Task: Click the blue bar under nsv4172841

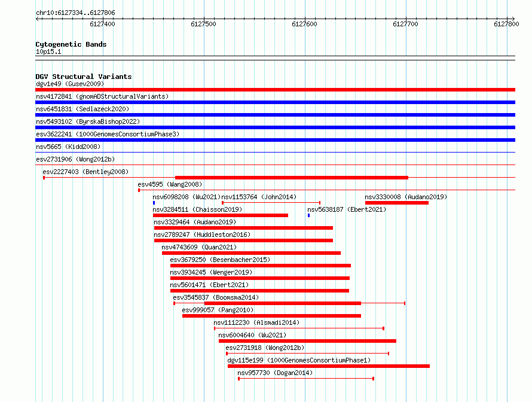Action: point(275,102)
